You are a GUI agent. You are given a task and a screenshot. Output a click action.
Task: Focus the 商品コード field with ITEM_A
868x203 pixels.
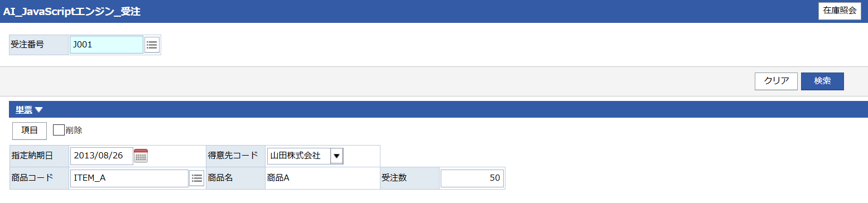pyautogui.click(x=129, y=178)
